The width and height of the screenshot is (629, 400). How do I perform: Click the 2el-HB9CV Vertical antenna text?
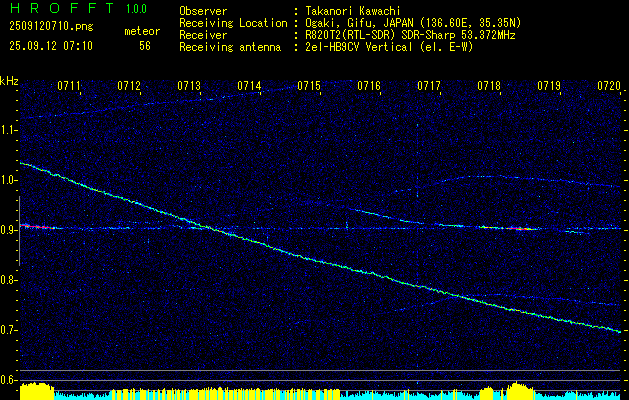[389, 47]
